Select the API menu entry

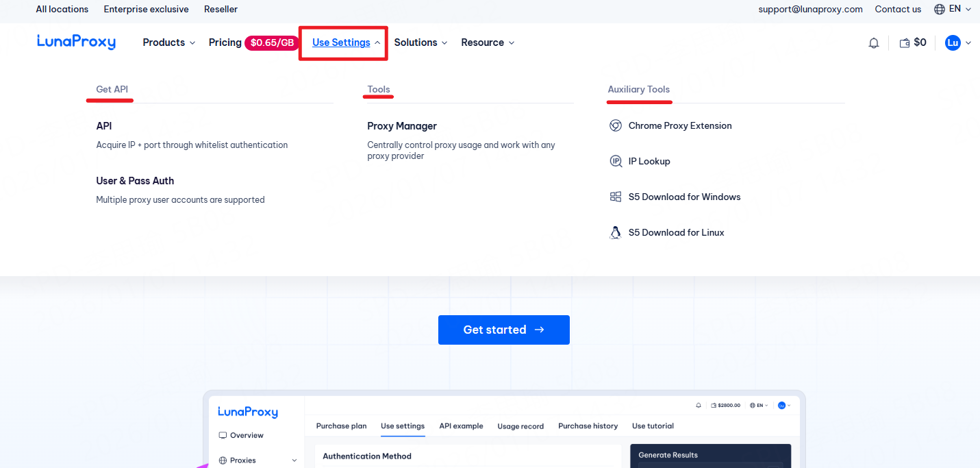104,126
